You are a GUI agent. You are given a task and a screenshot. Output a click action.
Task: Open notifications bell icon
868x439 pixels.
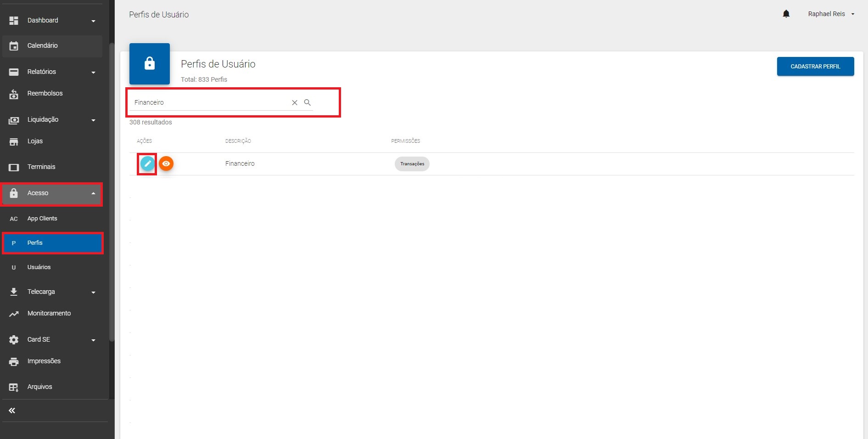click(786, 14)
